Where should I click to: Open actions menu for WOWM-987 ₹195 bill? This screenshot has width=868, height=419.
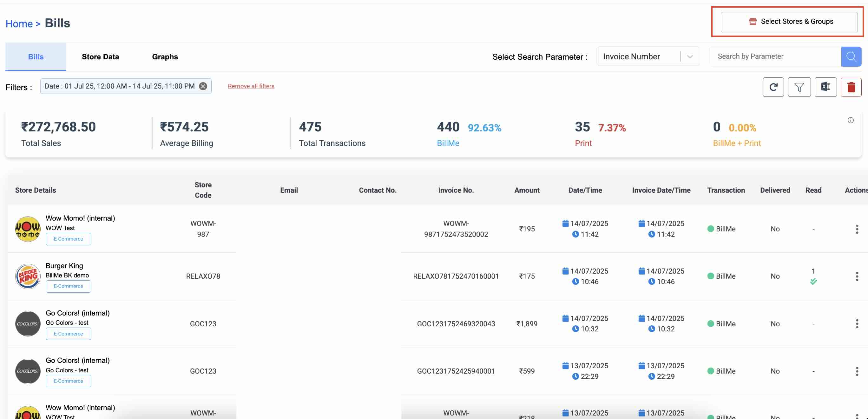(x=857, y=229)
